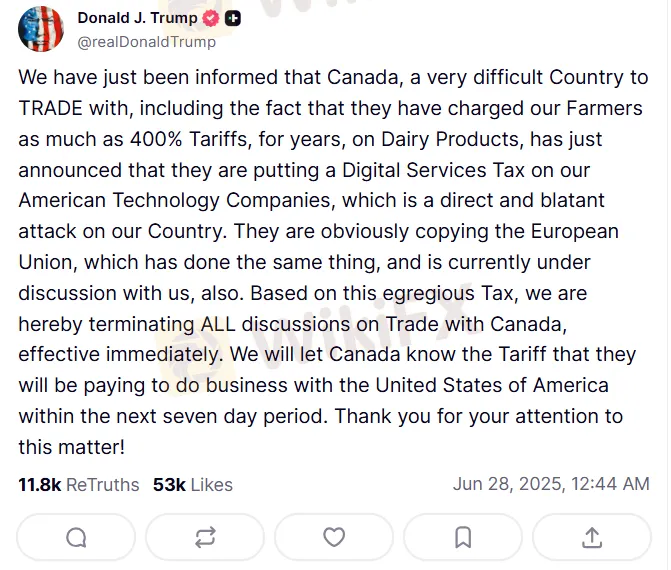
Task: Click the @realDonaldTrump handle
Action: pyautogui.click(x=146, y=42)
